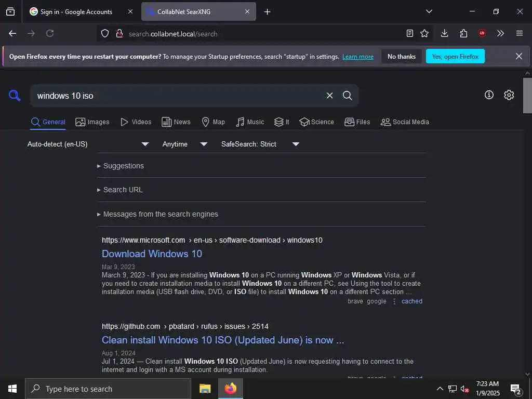Open the Extensions puzzle icon
The image size is (532, 399).
[x=463, y=34]
